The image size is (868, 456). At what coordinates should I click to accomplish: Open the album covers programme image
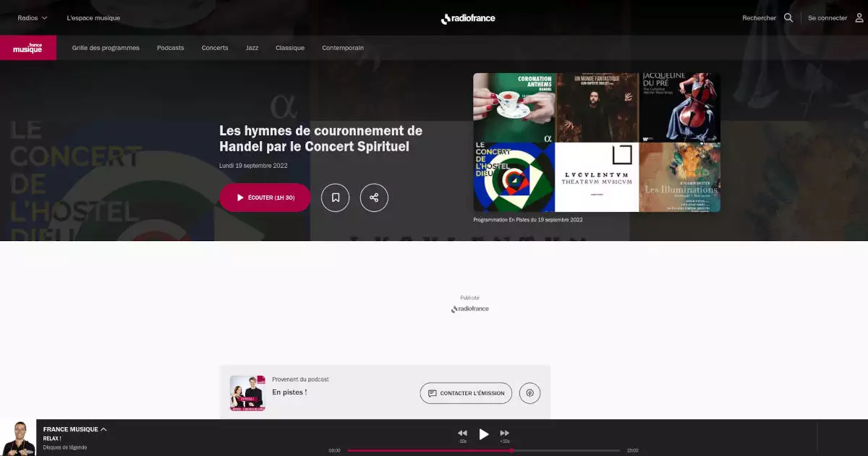coord(597,143)
